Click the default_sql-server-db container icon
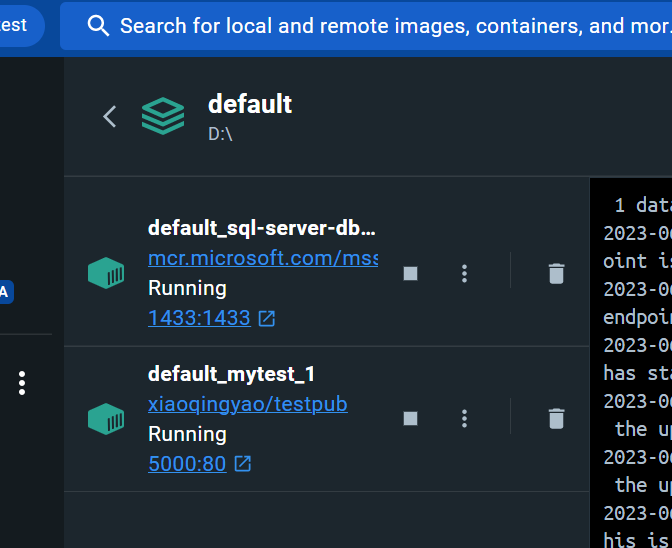Screen dimensions: 672x548 (x=106, y=273)
